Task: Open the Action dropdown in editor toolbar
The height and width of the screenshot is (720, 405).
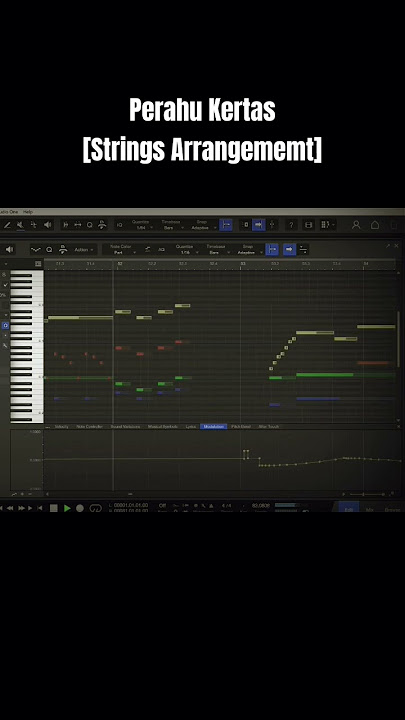Action: tap(83, 249)
